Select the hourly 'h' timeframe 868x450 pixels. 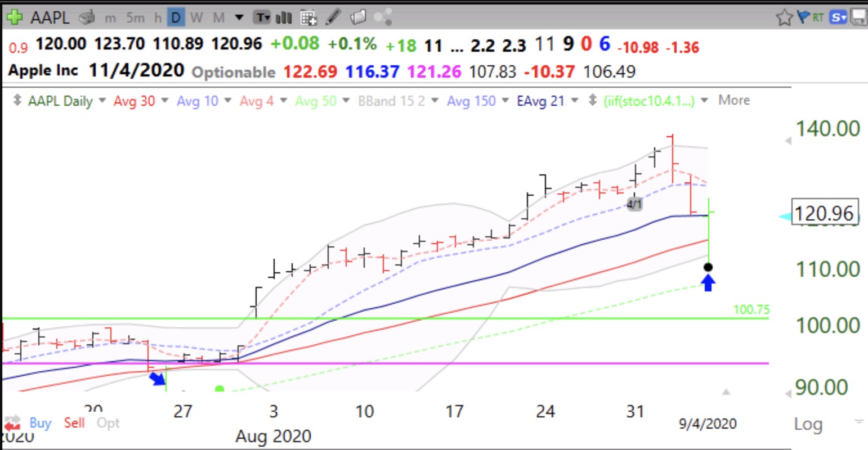tap(158, 19)
